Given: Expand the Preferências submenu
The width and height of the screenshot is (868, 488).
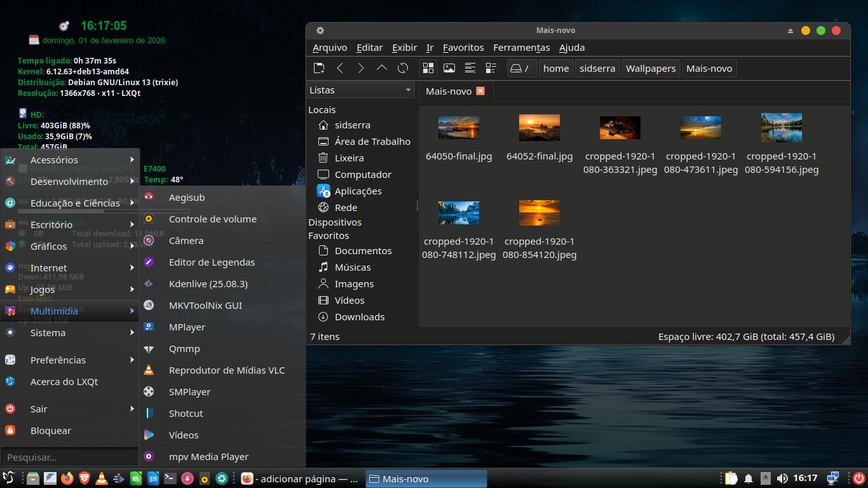Looking at the screenshot, I should point(70,360).
